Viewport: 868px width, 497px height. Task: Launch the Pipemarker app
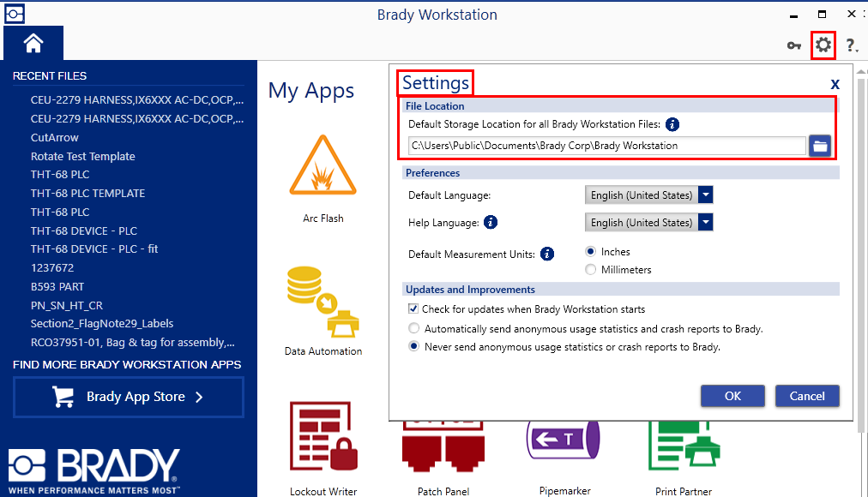(x=564, y=458)
